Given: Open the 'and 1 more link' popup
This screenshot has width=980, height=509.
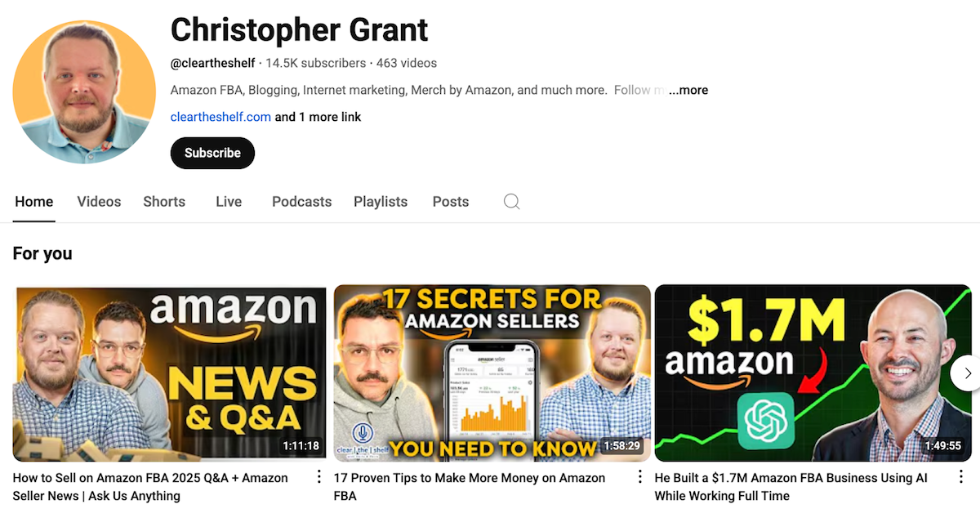Looking at the screenshot, I should [318, 117].
